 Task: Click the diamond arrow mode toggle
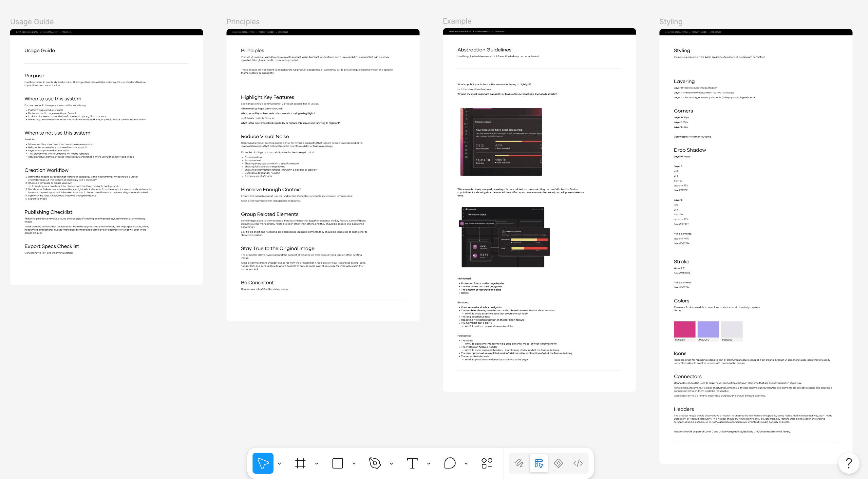558,463
